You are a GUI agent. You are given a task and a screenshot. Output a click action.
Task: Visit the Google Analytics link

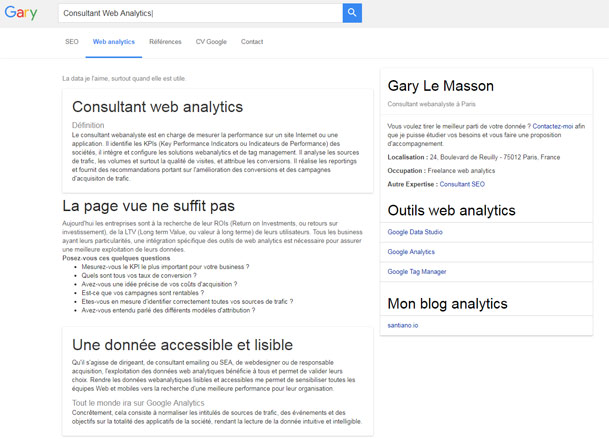click(x=411, y=252)
